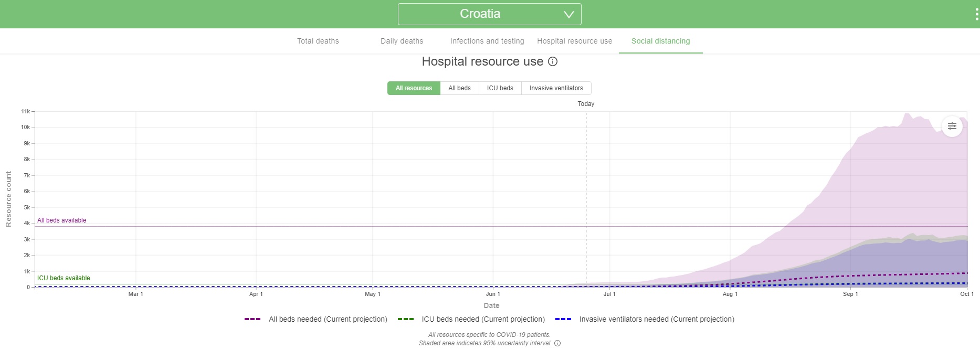Switch chart to ICU beds

[500, 88]
